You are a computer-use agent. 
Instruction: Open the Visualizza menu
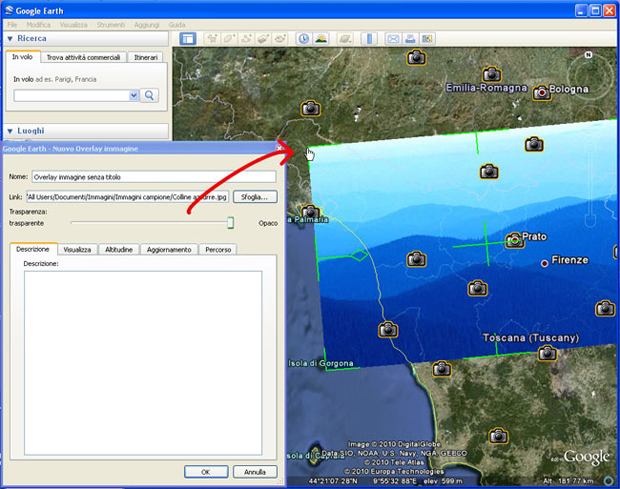tap(73, 25)
